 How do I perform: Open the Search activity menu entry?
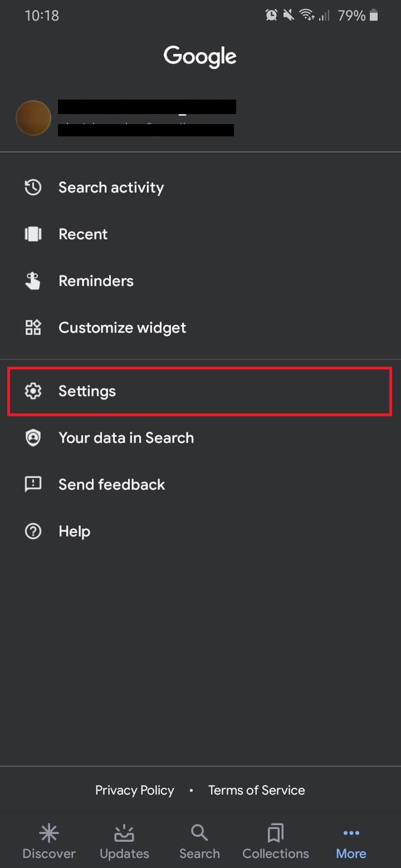point(111,188)
